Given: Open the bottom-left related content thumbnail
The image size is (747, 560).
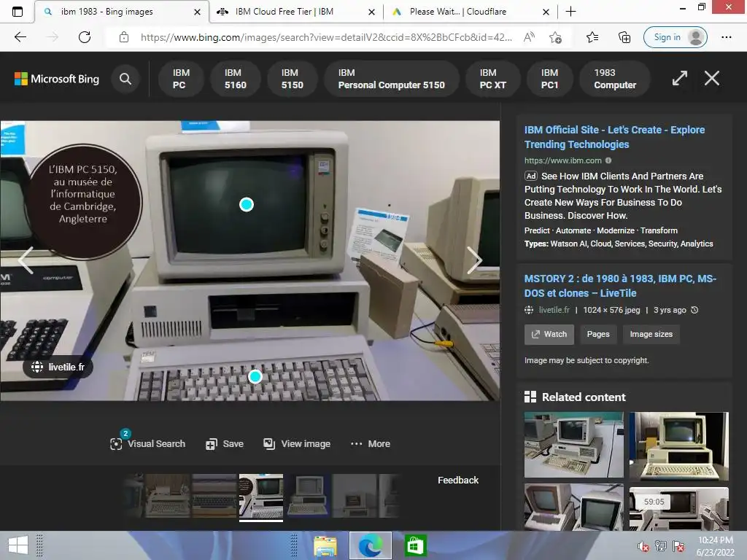Looking at the screenshot, I should pos(573,507).
